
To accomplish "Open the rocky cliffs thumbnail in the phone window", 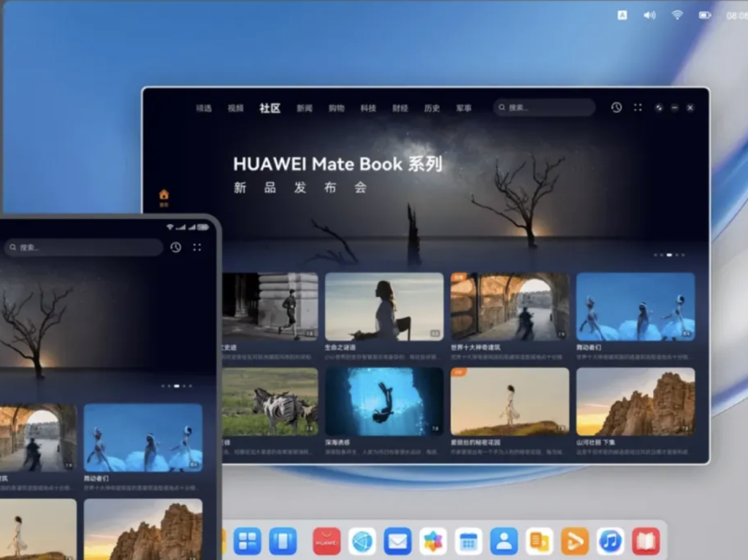I will click(143, 529).
